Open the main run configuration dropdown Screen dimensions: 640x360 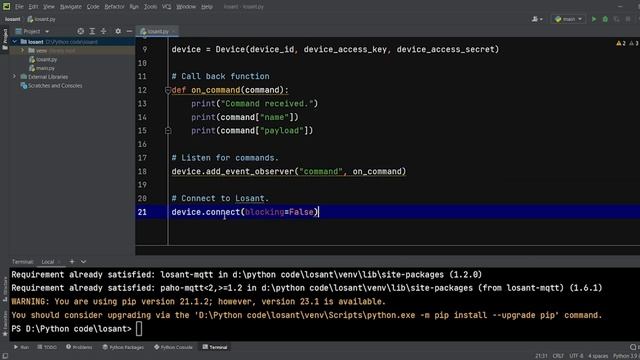pyautogui.click(x=568, y=19)
